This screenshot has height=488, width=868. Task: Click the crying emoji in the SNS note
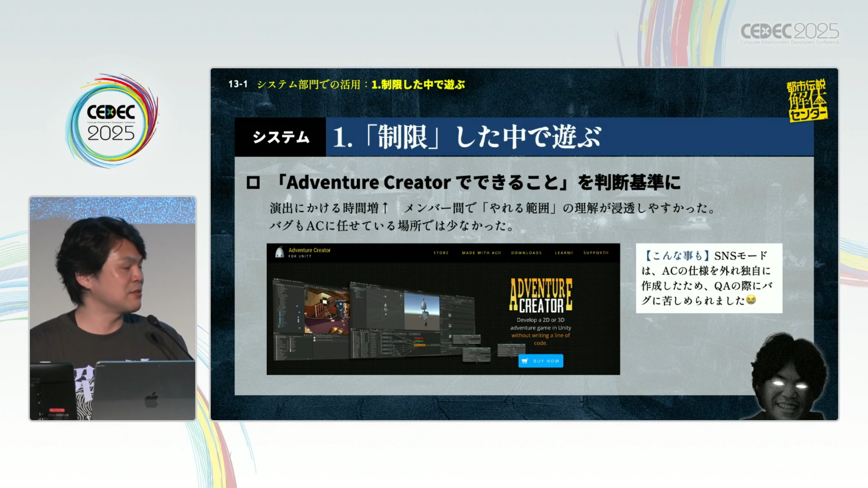[751, 300]
